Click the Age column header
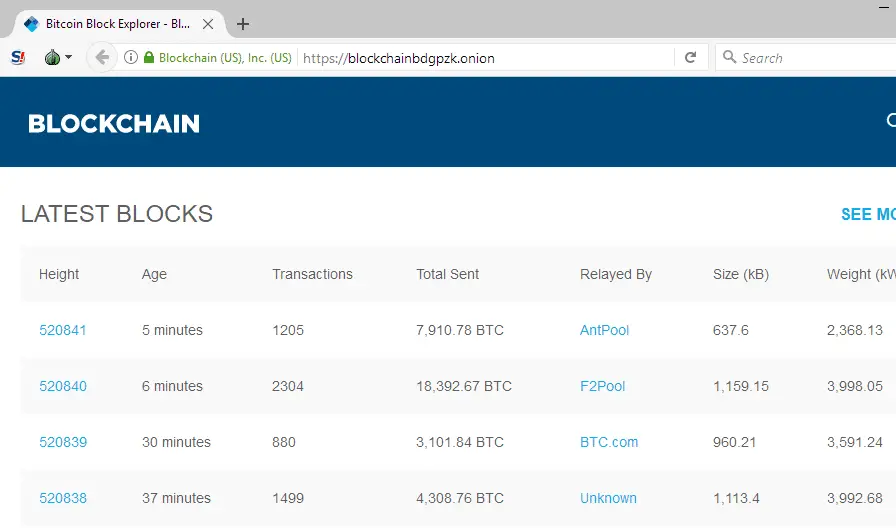Image resolution: width=896 pixels, height=528 pixels. [x=154, y=274]
